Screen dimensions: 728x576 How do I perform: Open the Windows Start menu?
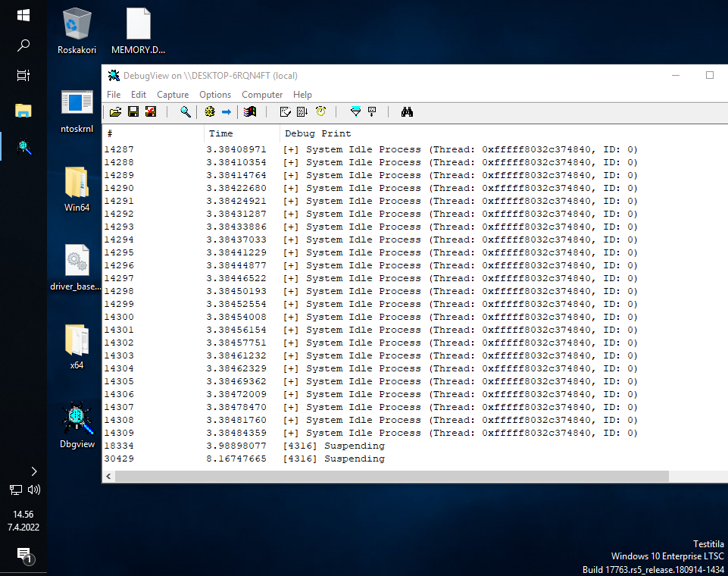23,15
